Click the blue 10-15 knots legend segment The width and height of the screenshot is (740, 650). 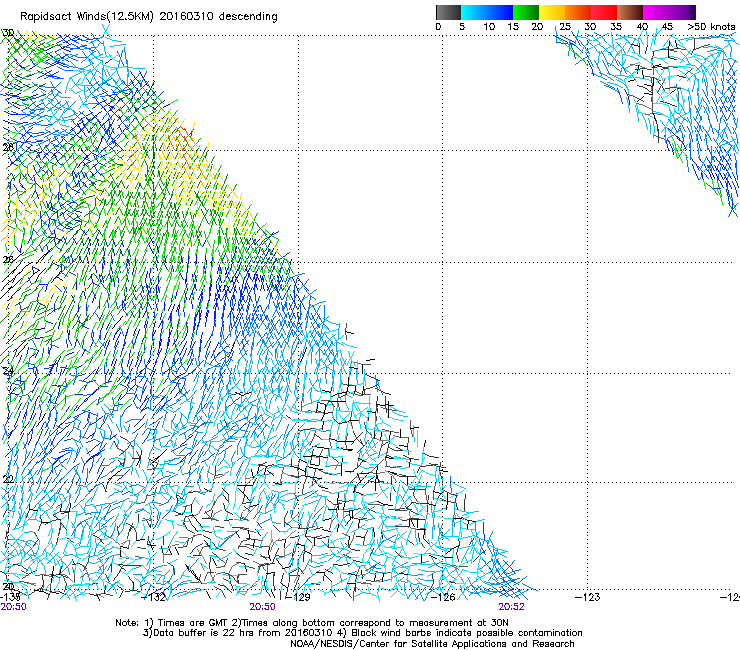click(x=500, y=12)
